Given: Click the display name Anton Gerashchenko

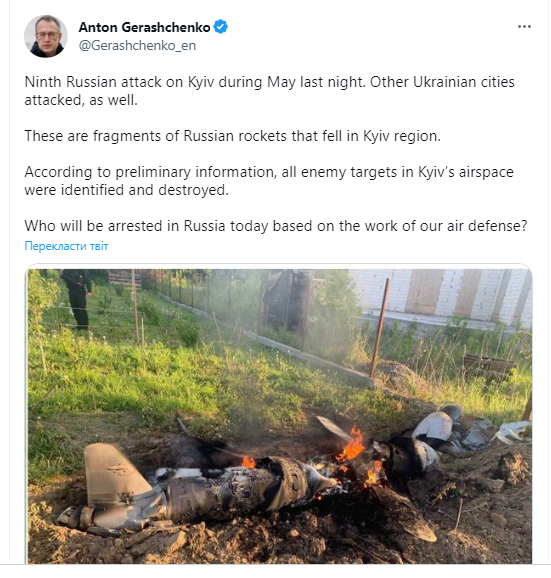Looking at the screenshot, I should point(144,27).
